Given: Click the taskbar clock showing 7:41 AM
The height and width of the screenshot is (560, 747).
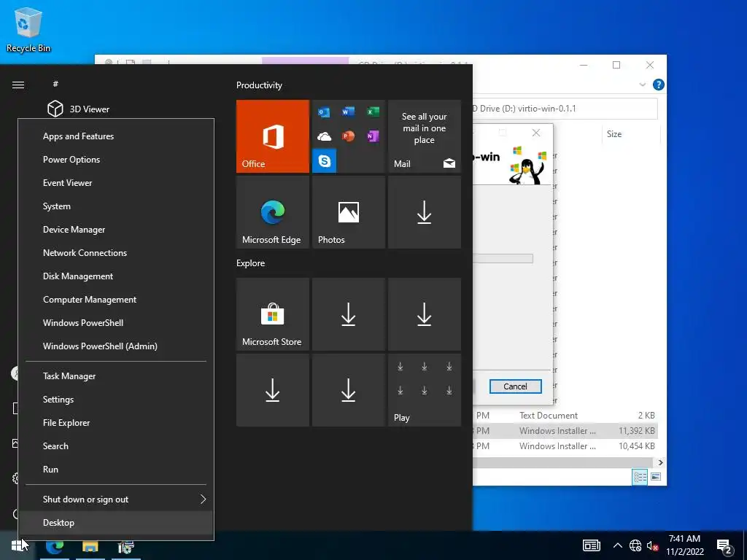Looking at the screenshot, I should pyautogui.click(x=684, y=545).
